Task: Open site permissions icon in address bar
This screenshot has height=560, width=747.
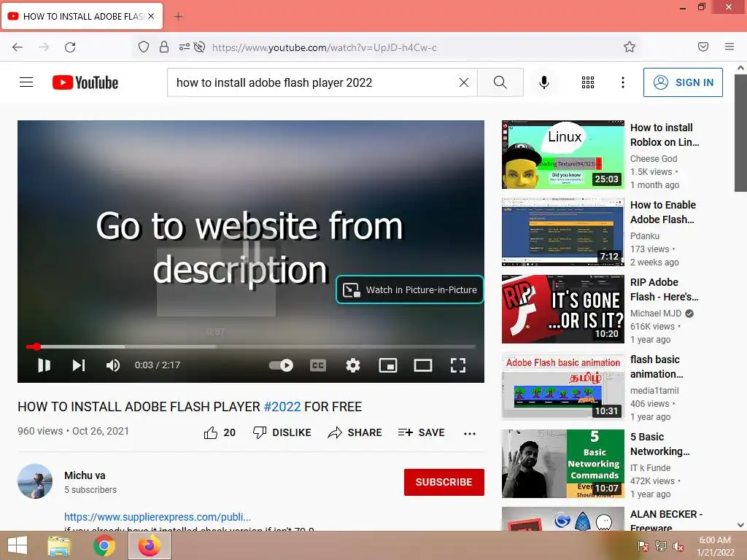Action: pos(184,47)
